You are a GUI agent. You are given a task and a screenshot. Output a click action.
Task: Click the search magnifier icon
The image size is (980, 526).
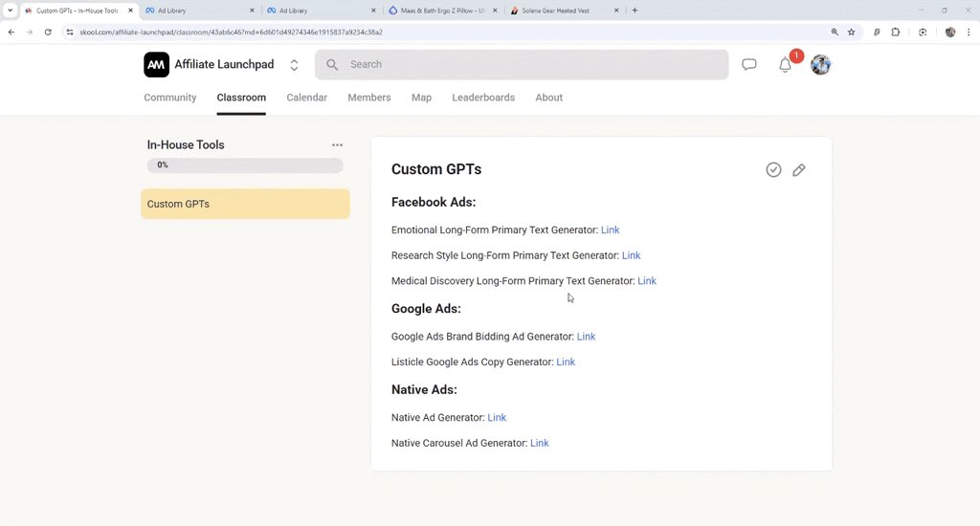[332, 64]
